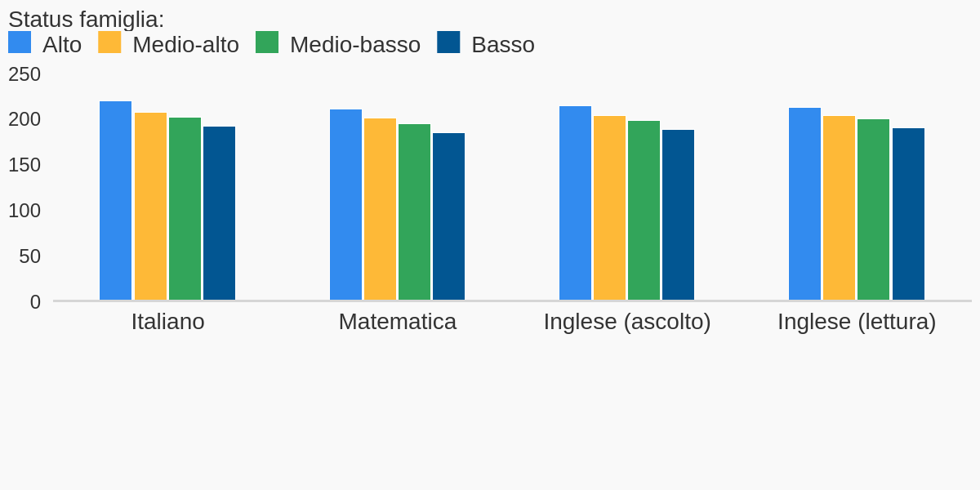This screenshot has width=980, height=490.
Task: Select the Alto bar for Inglese (ascolto)
Action: click(575, 203)
